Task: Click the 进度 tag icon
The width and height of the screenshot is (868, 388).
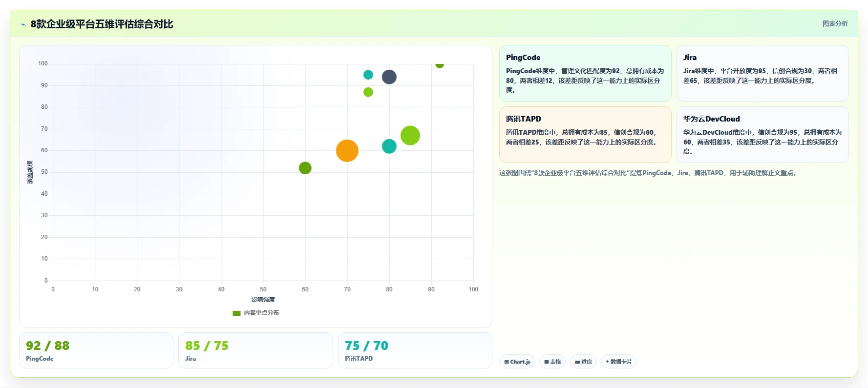Action: (577, 362)
